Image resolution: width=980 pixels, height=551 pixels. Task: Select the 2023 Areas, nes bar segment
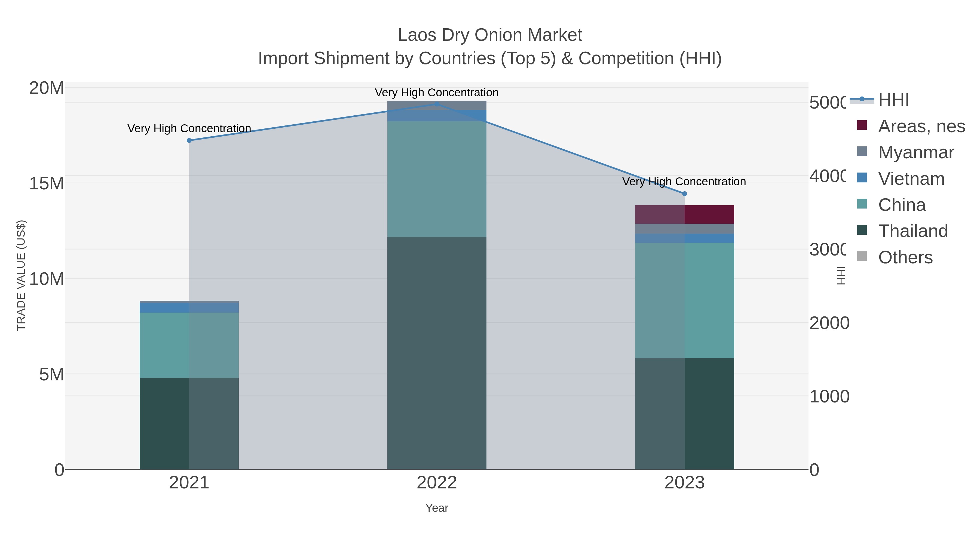click(684, 214)
